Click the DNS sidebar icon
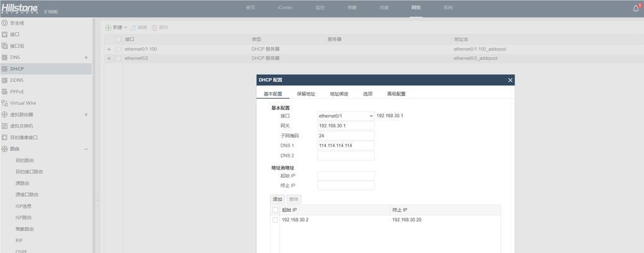644x253 pixels. click(x=4, y=57)
